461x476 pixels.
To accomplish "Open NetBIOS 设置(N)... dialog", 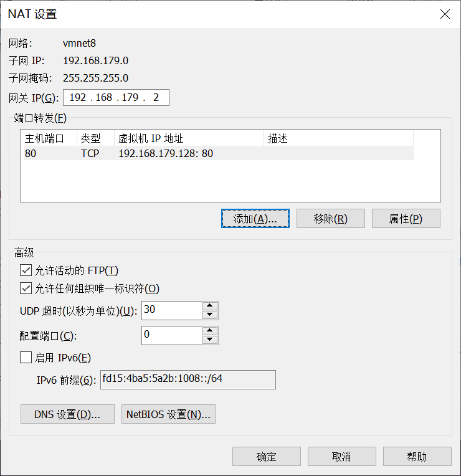I will tap(168, 414).
